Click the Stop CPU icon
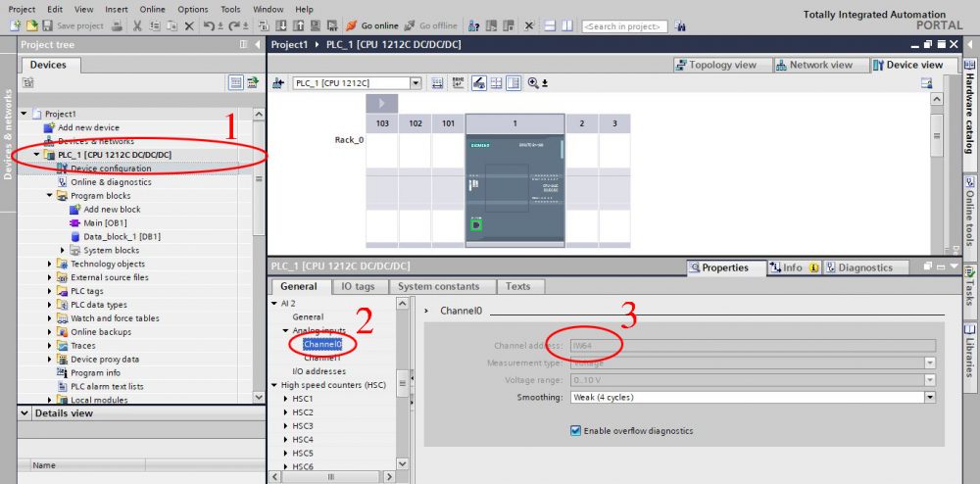Image resolution: width=980 pixels, height=484 pixels. coord(508,25)
